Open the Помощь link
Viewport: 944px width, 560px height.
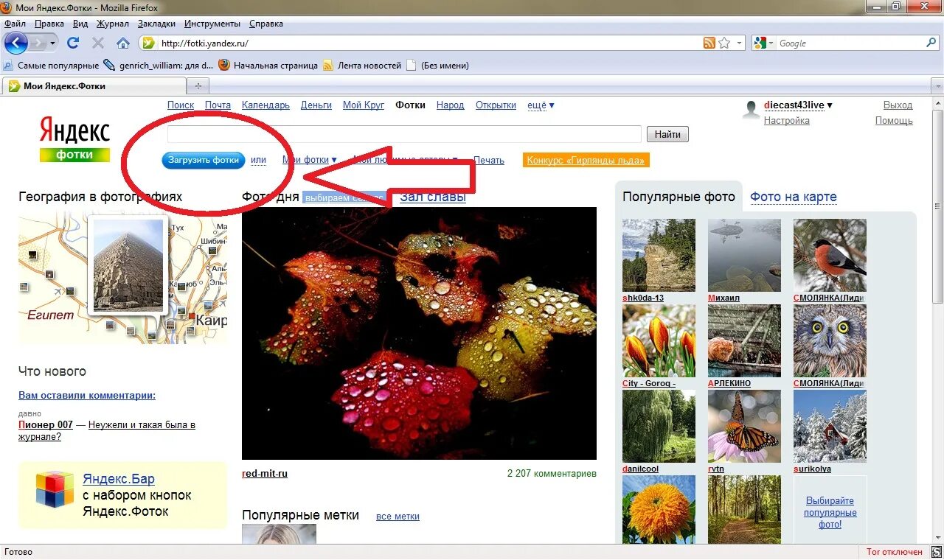894,120
